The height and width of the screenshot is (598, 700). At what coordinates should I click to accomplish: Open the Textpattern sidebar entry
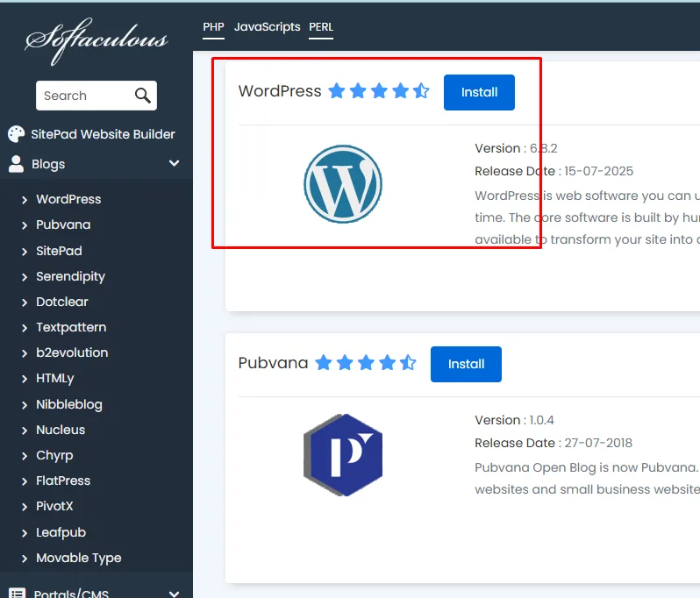71,327
